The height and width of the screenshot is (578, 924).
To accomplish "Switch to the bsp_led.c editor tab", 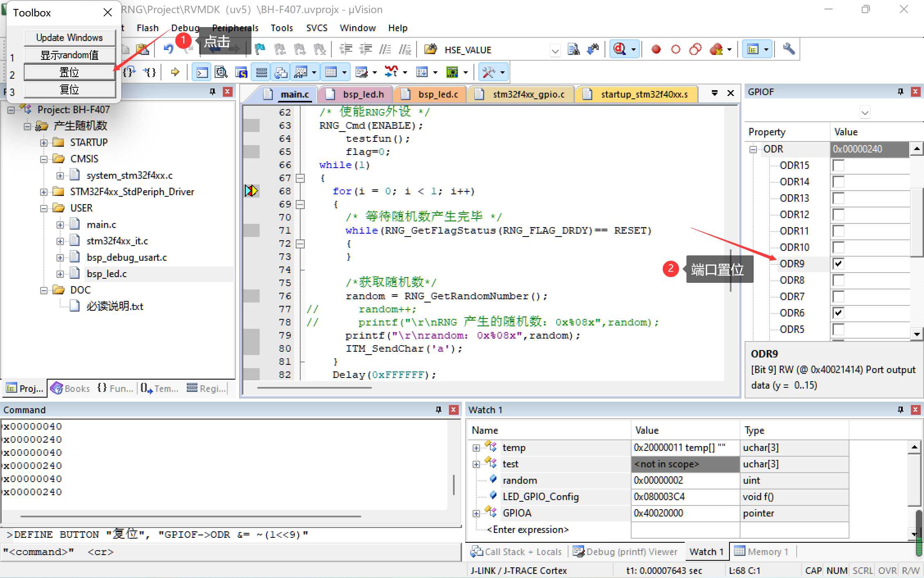I will coord(437,94).
